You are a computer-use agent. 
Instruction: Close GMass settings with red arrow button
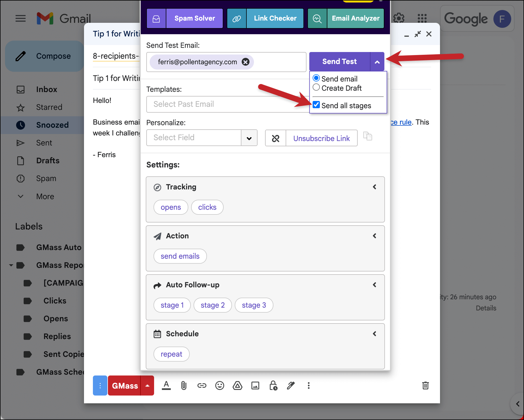coord(147,386)
